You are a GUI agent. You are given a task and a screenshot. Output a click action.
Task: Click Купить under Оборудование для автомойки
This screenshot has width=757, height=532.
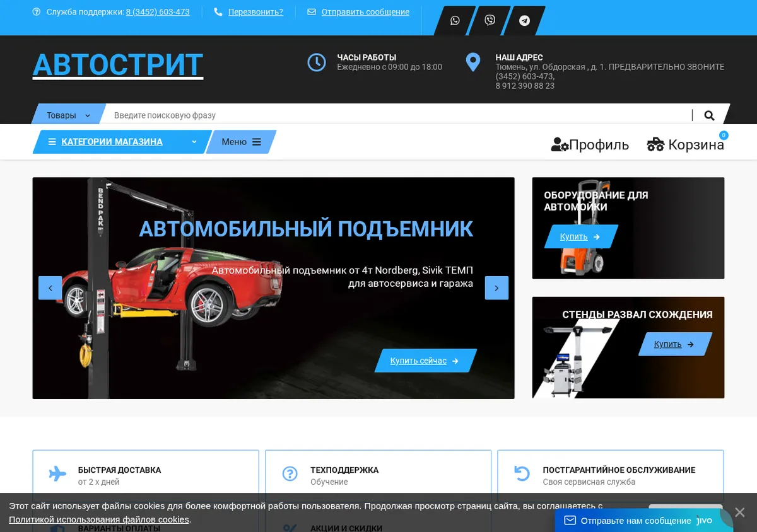point(581,236)
